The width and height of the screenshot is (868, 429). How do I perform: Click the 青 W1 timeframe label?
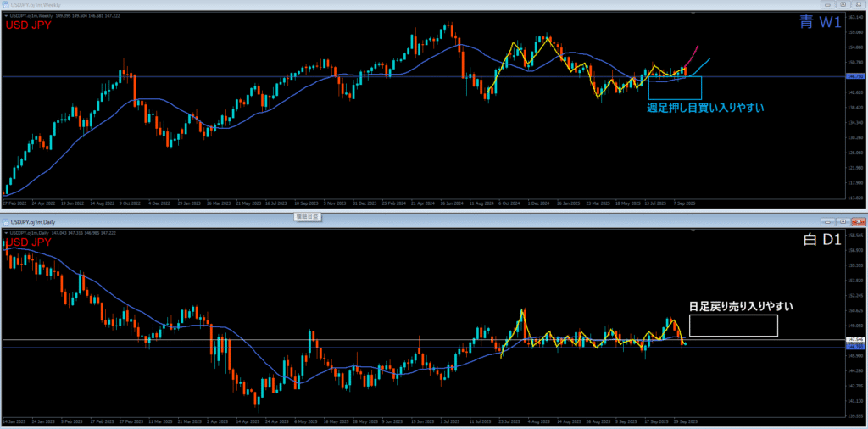point(820,23)
